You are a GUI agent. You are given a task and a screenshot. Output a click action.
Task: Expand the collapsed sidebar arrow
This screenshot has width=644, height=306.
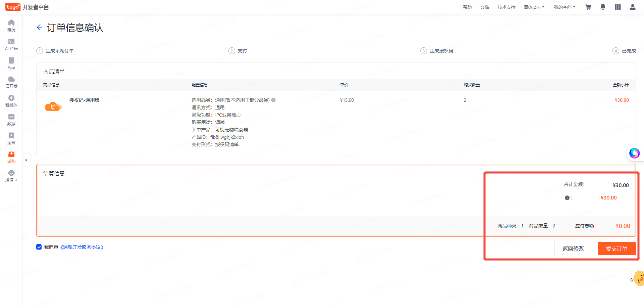click(x=26, y=160)
